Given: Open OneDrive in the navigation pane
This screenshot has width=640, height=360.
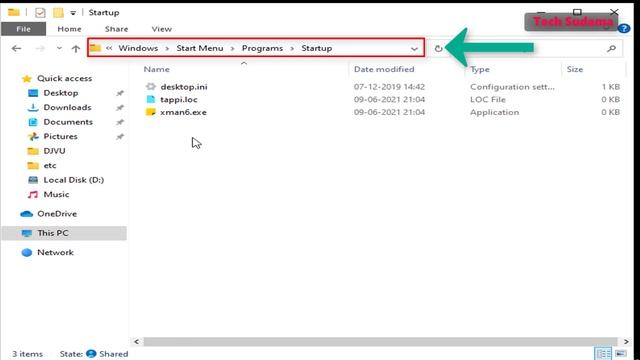Looking at the screenshot, I should 57,214.
